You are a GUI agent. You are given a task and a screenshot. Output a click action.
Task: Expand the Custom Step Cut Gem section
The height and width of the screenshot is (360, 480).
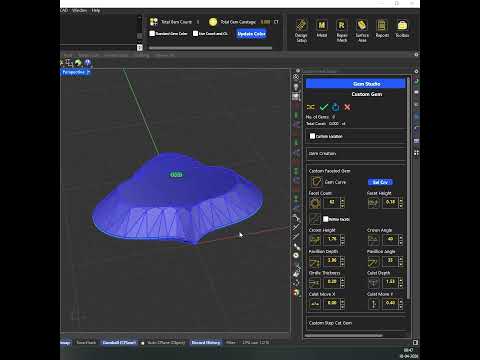(x=356, y=323)
